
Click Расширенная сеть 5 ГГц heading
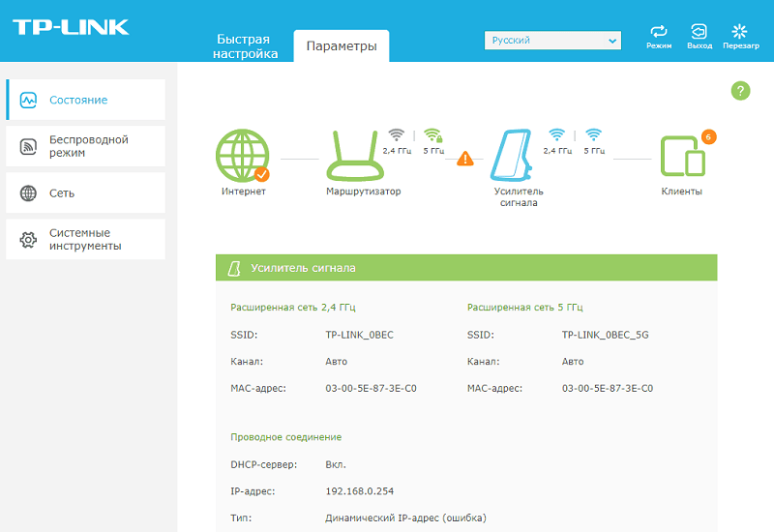click(524, 308)
